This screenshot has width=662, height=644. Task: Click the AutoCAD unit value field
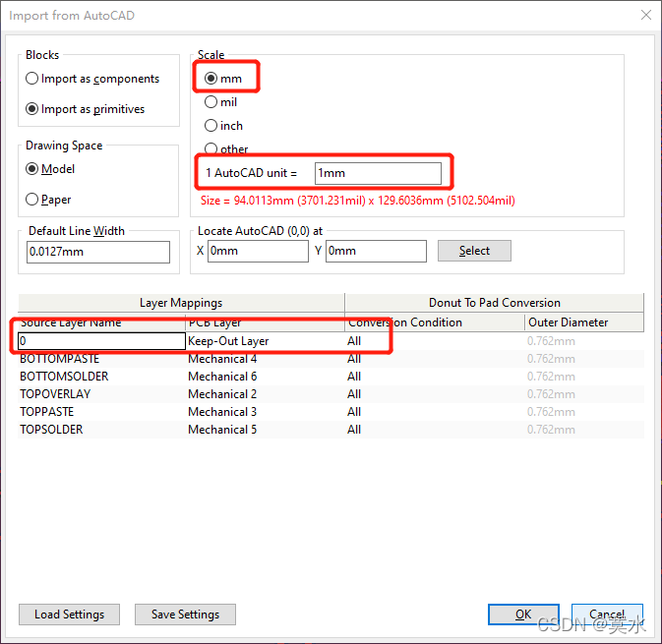tap(378, 173)
